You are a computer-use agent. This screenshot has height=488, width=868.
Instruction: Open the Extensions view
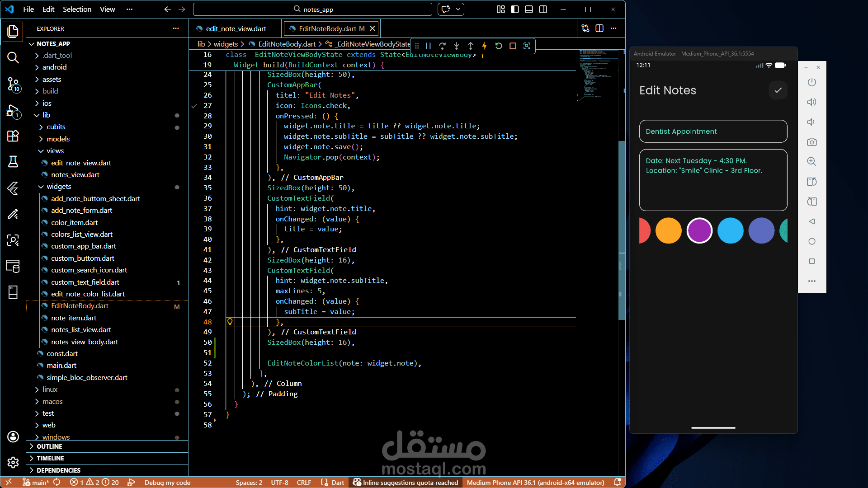point(13,136)
